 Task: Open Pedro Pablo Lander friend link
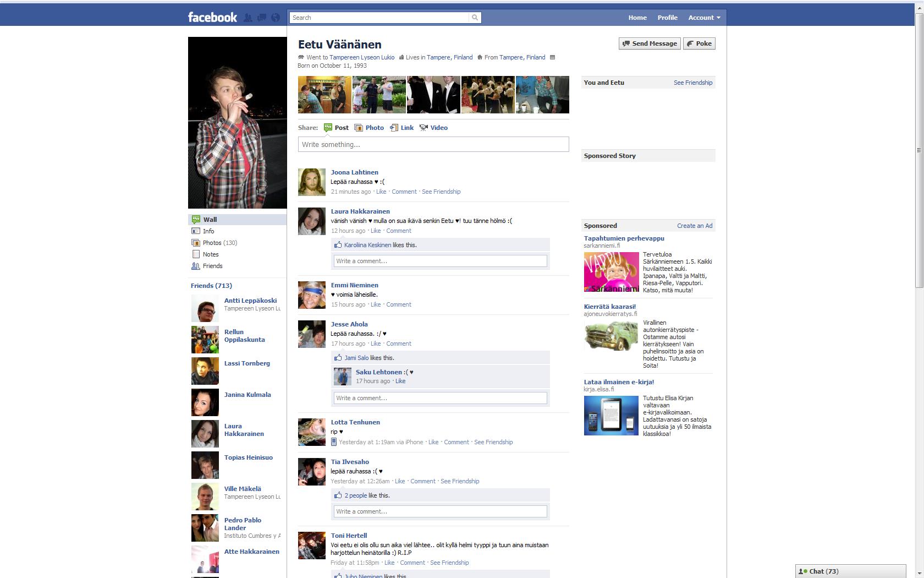(x=243, y=524)
